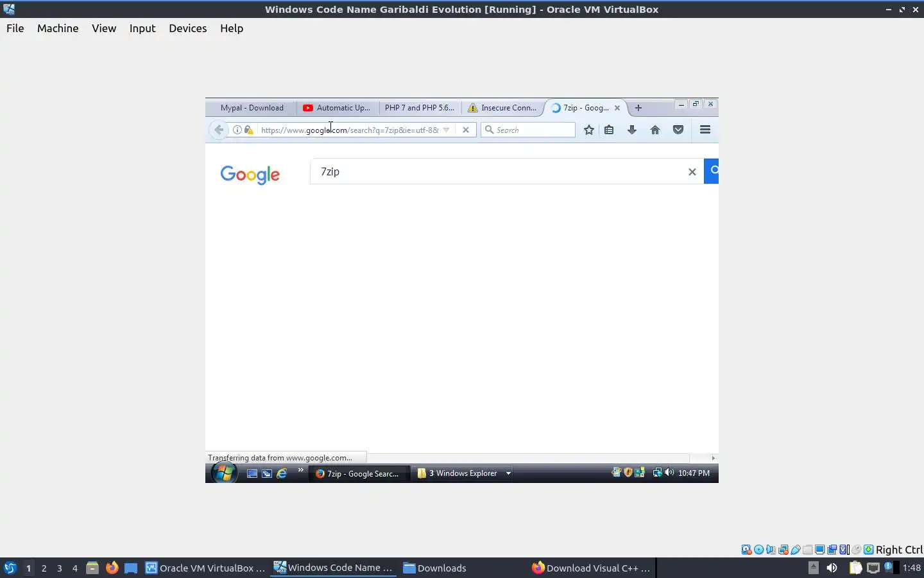This screenshot has height=578, width=924.
Task: Focus the browser Search box
Action: [528, 130]
